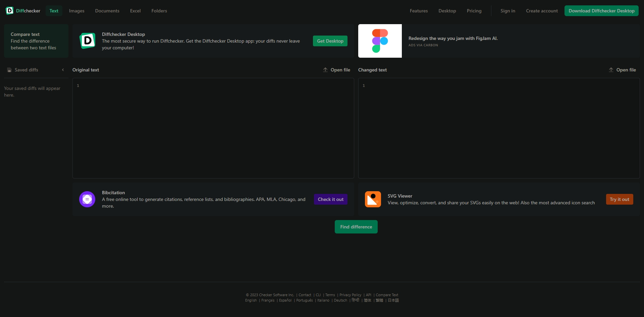The image size is (644, 317).
Task: Click the Figma logo ad thumbnail
Action: (380, 41)
